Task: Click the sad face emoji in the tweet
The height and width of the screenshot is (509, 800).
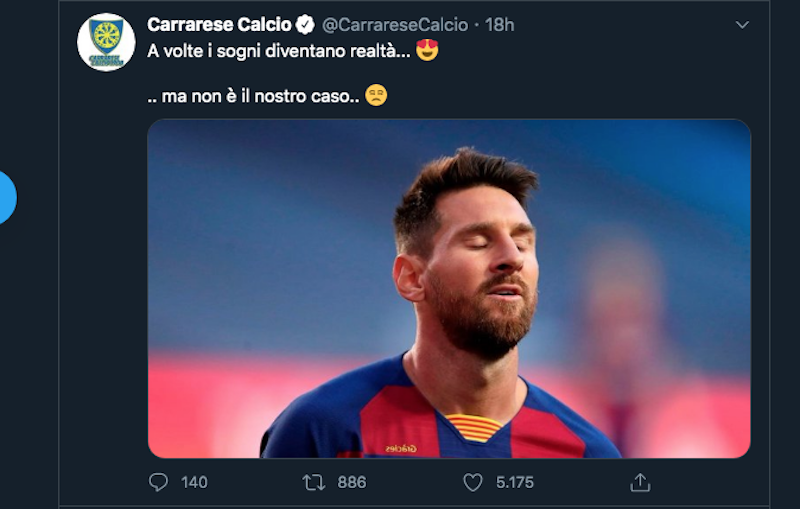Action: point(376,96)
